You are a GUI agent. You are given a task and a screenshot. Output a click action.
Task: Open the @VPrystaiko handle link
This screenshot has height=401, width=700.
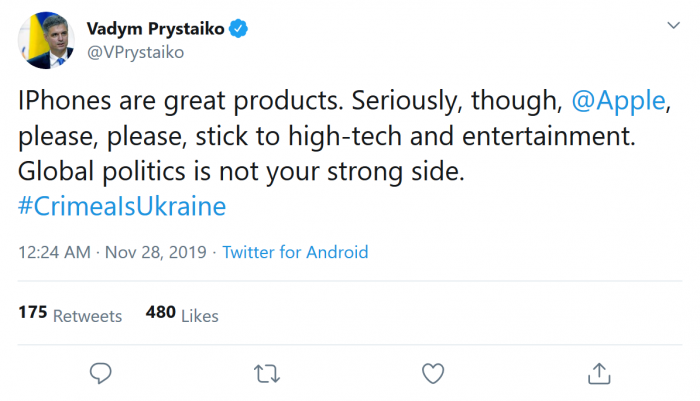(136, 52)
